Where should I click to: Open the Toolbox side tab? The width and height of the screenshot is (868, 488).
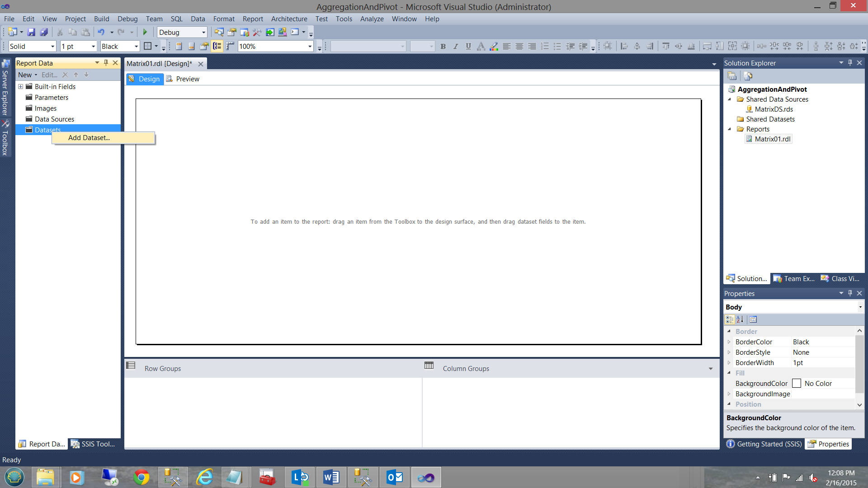(5, 138)
